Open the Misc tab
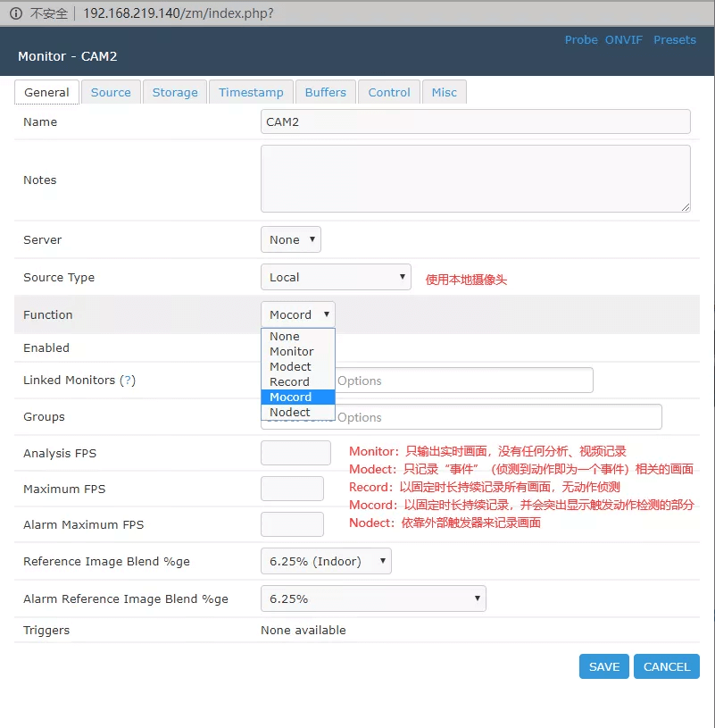The width and height of the screenshot is (715, 728). point(444,92)
